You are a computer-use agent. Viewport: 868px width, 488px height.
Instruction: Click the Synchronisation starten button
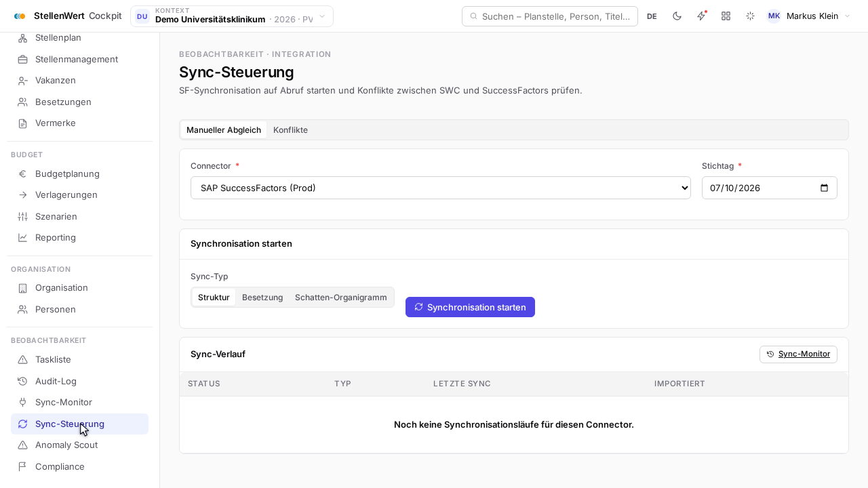click(x=470, y=307)
